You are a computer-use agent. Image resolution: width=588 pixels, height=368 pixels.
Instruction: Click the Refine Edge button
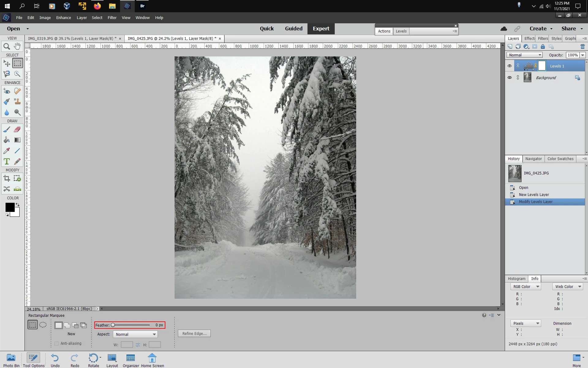[194, 333]
